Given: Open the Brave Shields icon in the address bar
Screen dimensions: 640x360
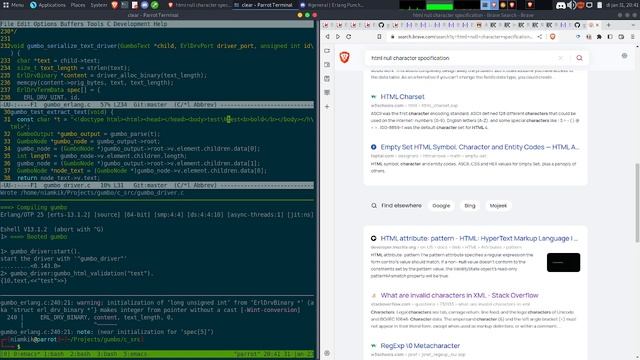Looking at the screenshot, I should 553,37.
